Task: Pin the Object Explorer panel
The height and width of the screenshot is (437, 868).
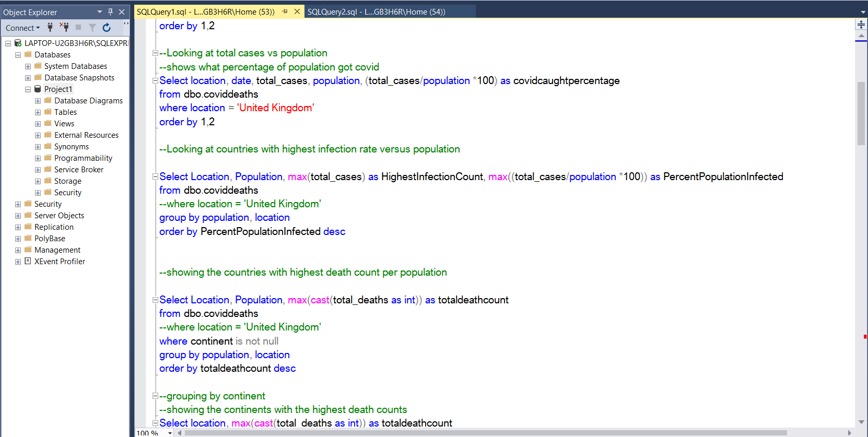Action: pyautogui.click(x=110, y=11)
